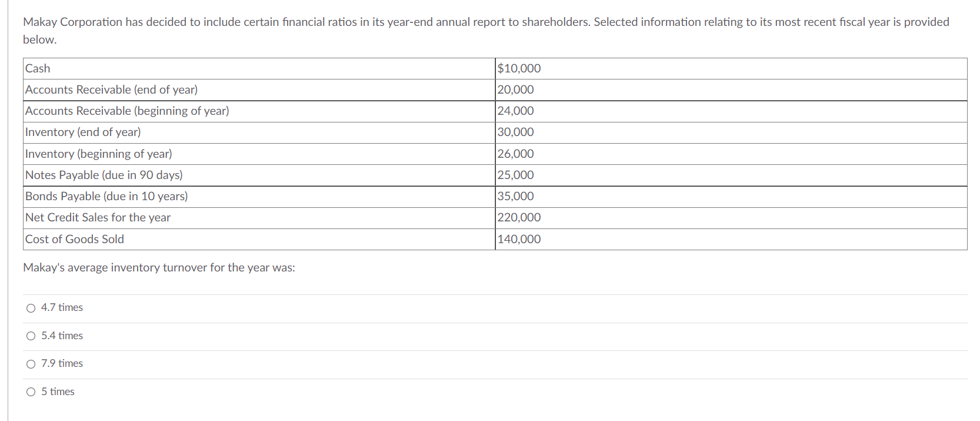980x421 pixels.
Task: Select the Notes Payable table row
Action: 103,175
